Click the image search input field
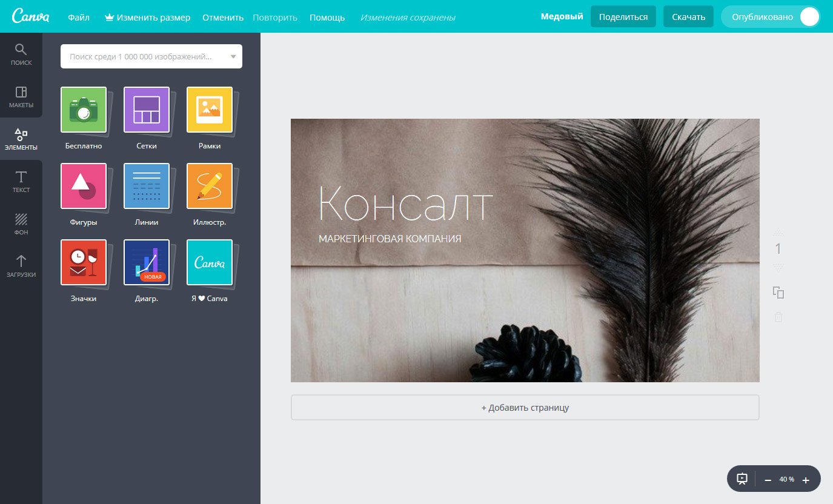833x504 pixels. pos(142,57)
